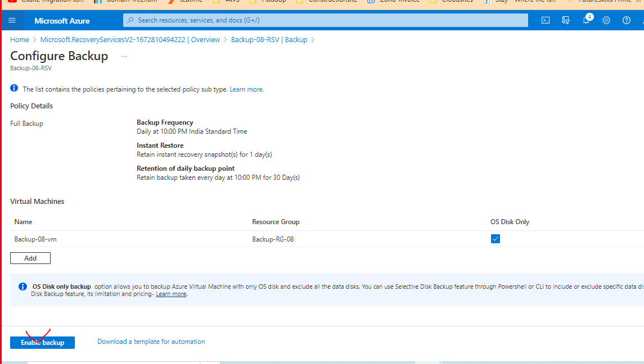Image resolution: width=644 pixels, height=364 pixels.
Task: Click the Full Backup policy label
Action: [26, 124]
